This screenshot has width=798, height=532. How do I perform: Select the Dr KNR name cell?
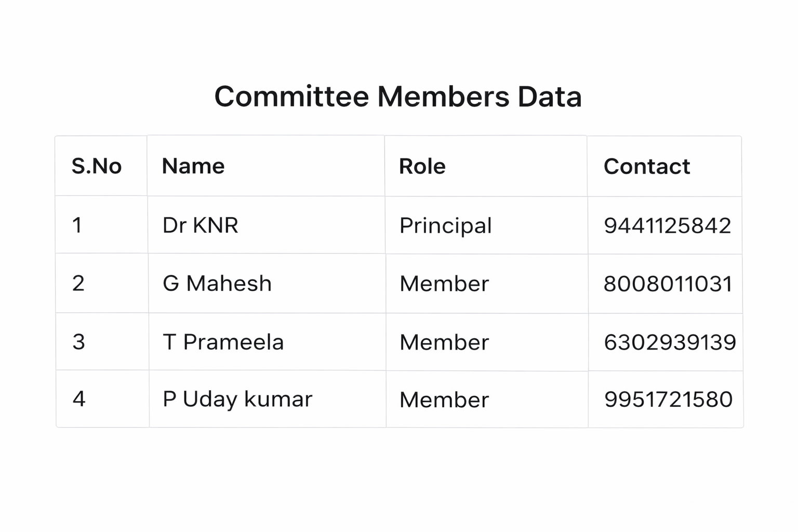tap(201, 225)
